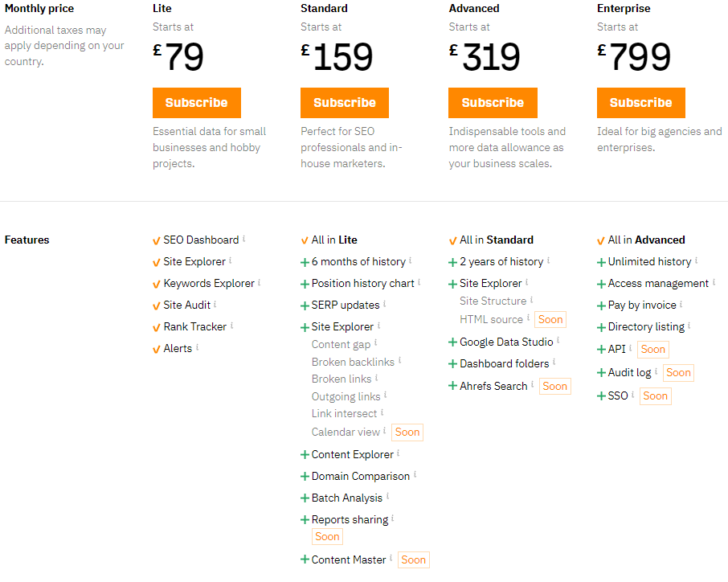Click the 'Domain Comparison' feature label
Viewport: 728px width, 582px height.
(x=360, y=476)
